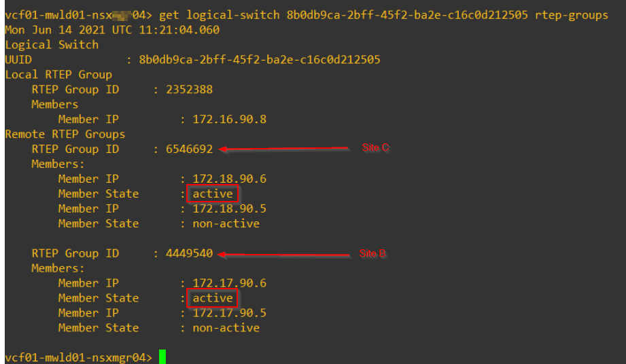The height and width of the screenshot is (364, 626).
Task: Click member IP 172.18.90.6
Action: 230,179
